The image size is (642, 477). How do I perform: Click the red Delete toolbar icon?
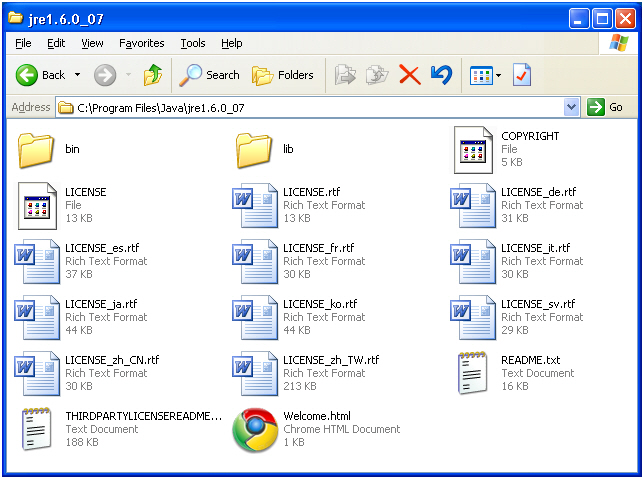tap(409, 75)
